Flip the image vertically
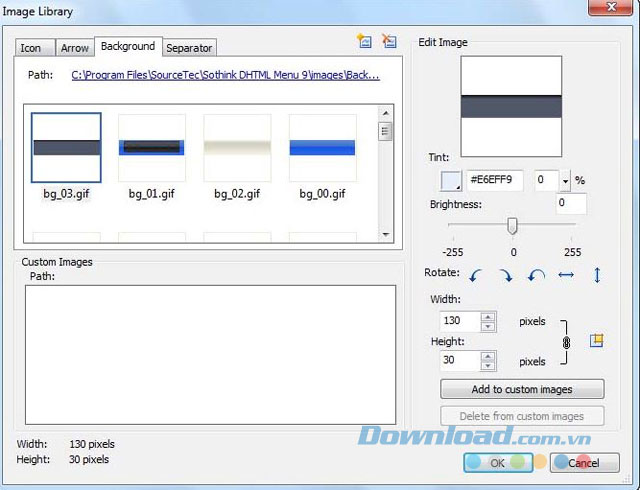This screenshot has width=640, height=490. point(597,275)
